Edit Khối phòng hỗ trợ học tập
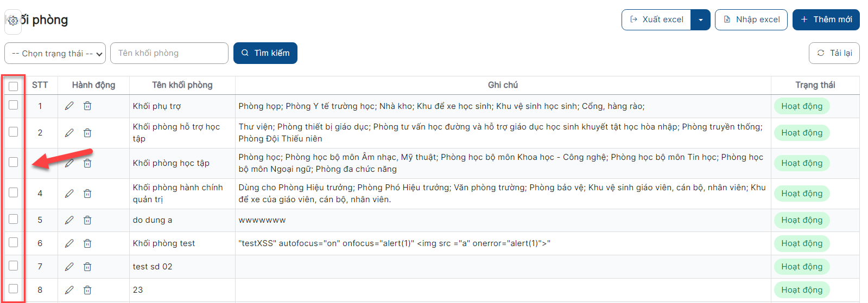Screen dimensions: 868x303 69,133
